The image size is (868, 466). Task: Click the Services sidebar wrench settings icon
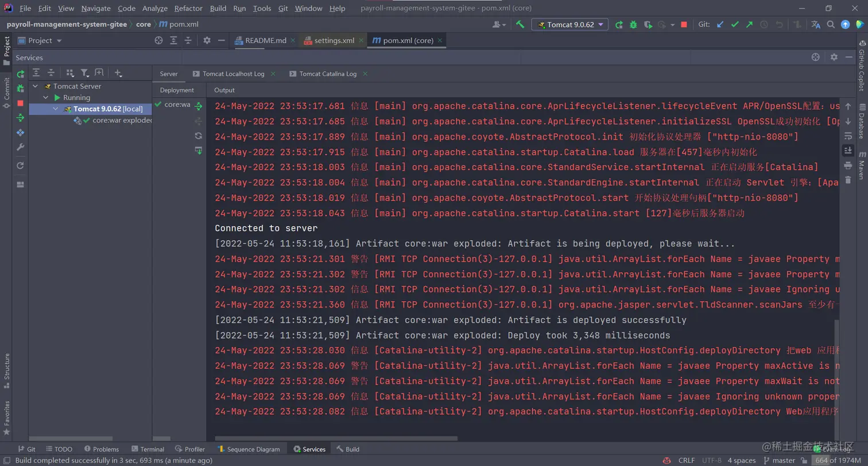pyautogui.click(x=20, y=147)
